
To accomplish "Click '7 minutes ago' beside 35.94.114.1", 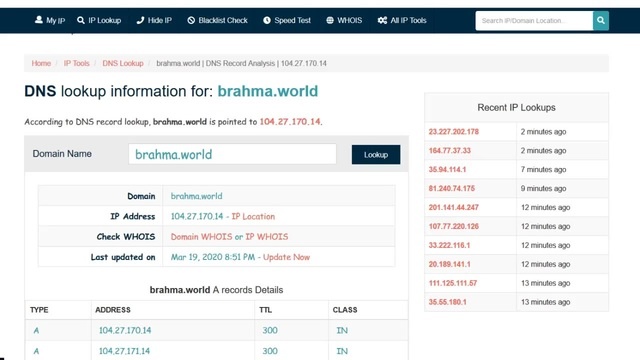I will pos(543,169).
